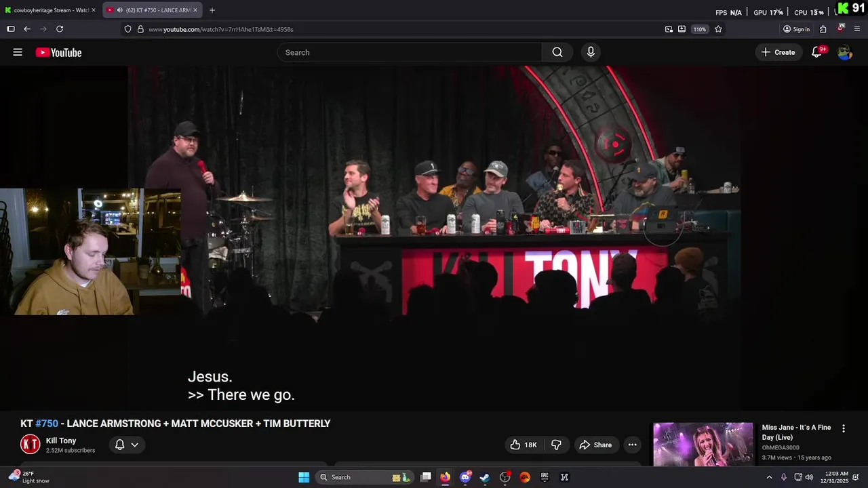
Task: Open Epic Games Launcher from the taskbar
Action: point(545,477)
